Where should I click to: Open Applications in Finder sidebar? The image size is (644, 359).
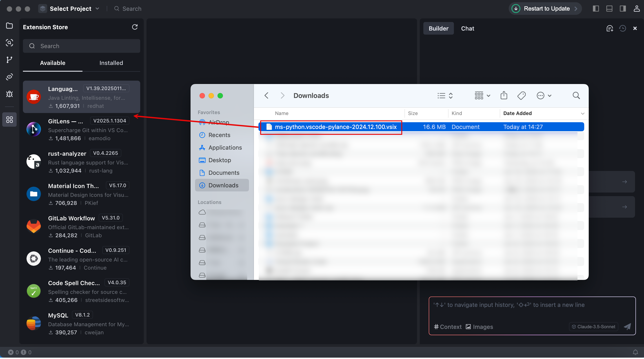tap(222, 148)
